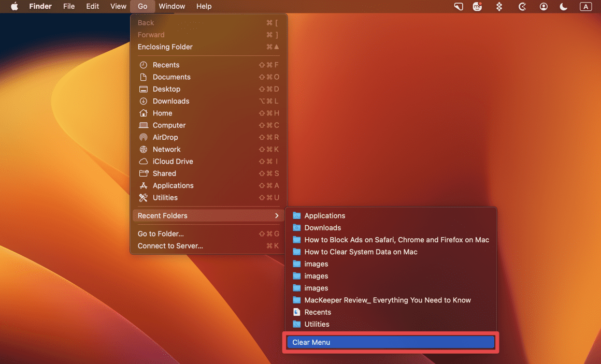Open the Apple logo menu
The width and height of the screenshot is (601, 364).
coord(13,6)
